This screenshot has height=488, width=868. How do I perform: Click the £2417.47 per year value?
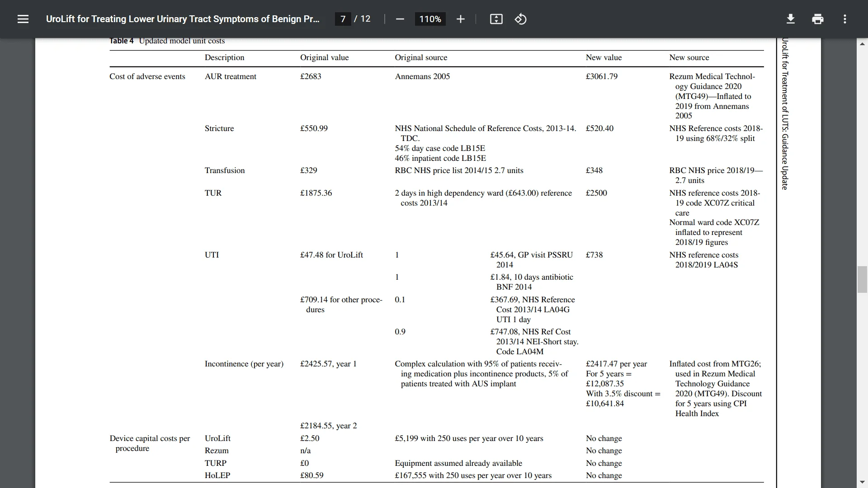616,364
